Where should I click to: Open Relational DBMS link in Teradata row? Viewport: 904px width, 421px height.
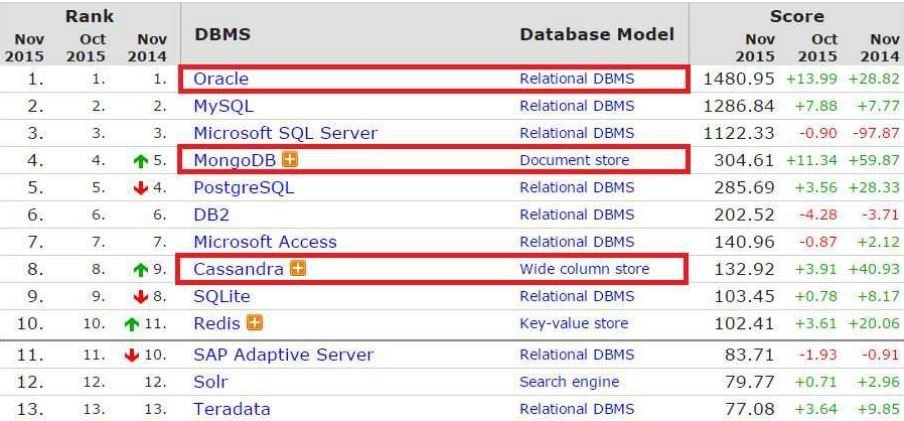[x=577, y=409]
